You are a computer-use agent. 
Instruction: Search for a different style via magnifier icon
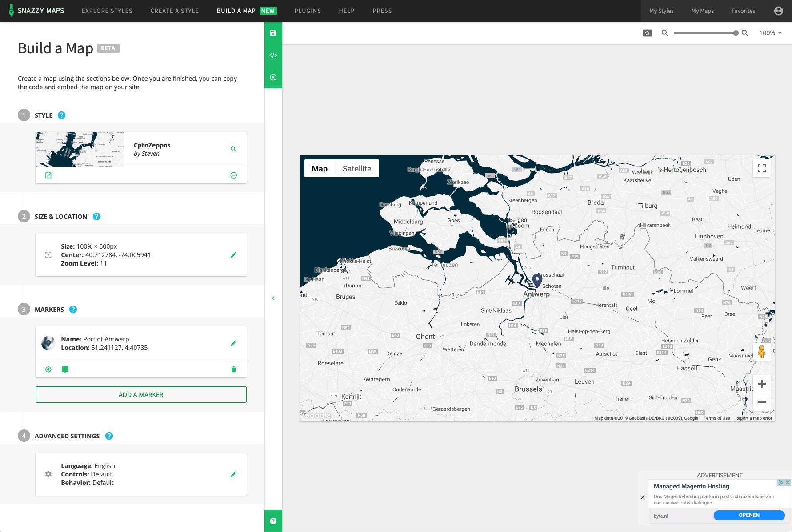point(233,149)
